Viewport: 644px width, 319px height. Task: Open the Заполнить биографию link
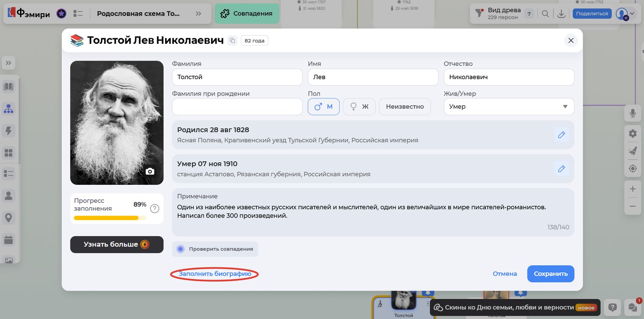215,274
